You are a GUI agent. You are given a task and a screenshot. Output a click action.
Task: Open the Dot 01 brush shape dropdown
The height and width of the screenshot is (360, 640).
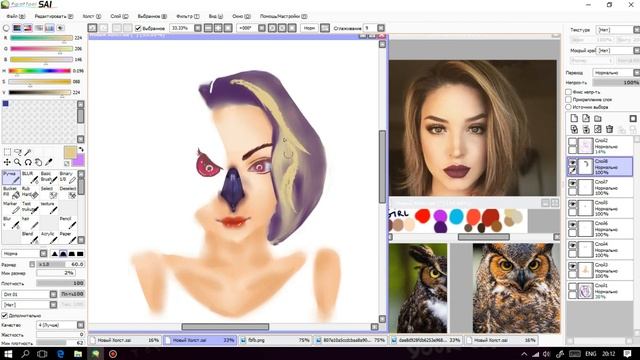(x=53, y=294)
